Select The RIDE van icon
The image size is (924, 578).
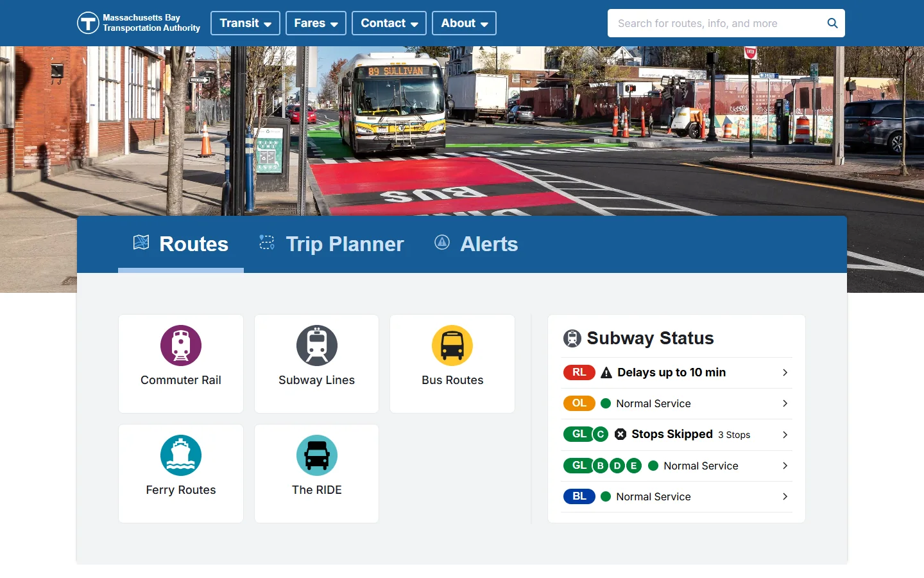[x=317, y=455]
